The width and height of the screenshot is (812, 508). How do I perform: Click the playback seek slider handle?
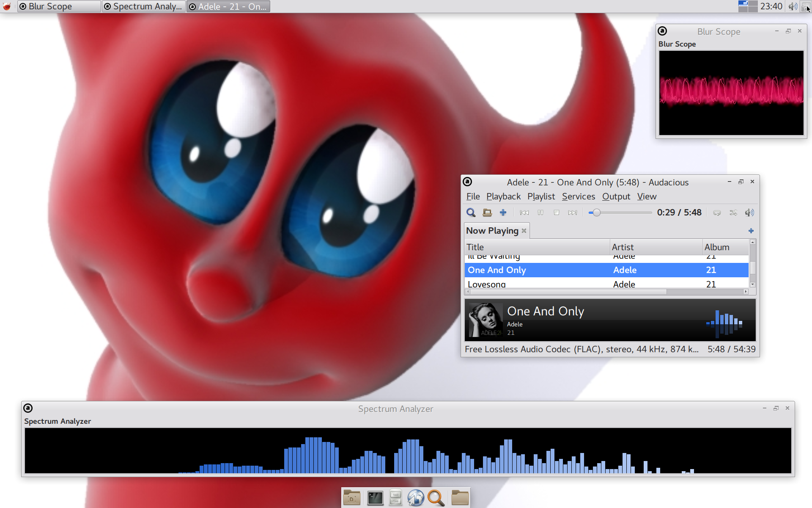click(x=596, y=213)
